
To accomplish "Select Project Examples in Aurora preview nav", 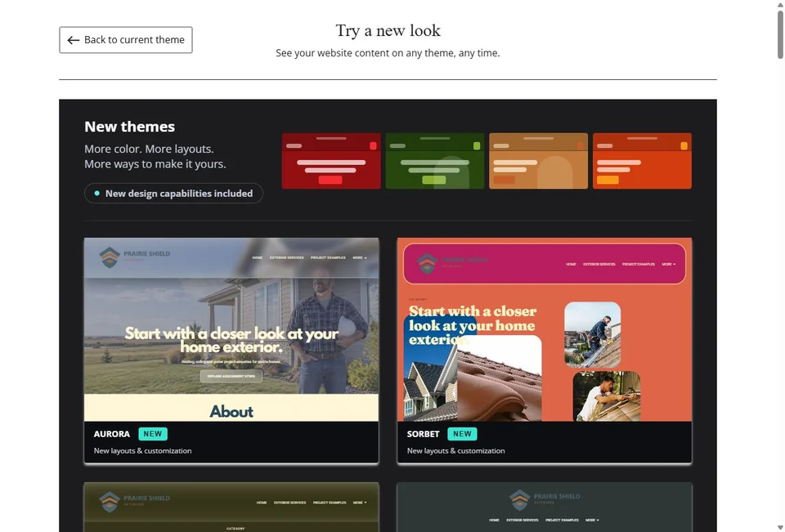I will pos(328,257).
